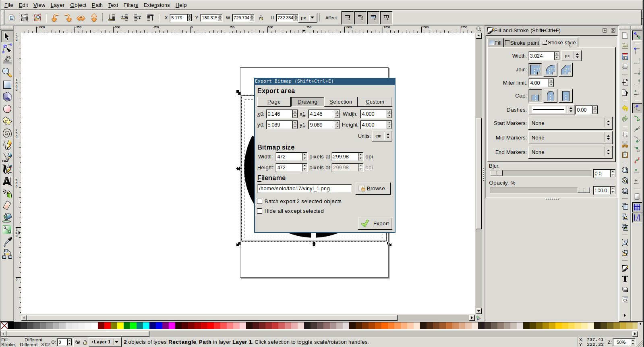Screen dimensions: 644x347
Task: Select the Spray tool
Action: tap(7, 193)
